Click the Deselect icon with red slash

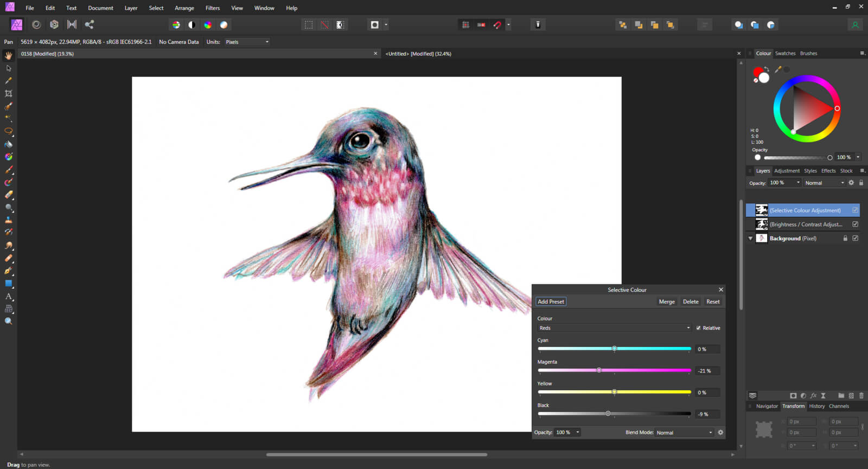pyautogui.click(x=324, y=25)
